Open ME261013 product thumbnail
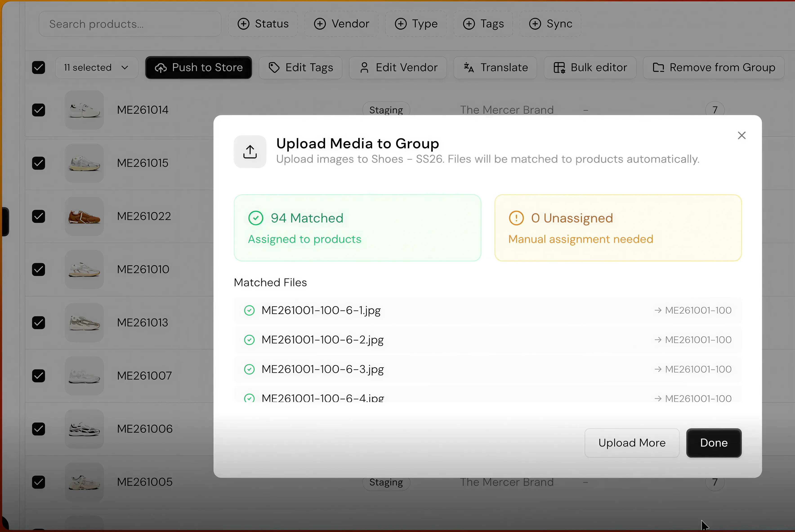The height and width of the screenshot is (532, 795). point(84,323)
